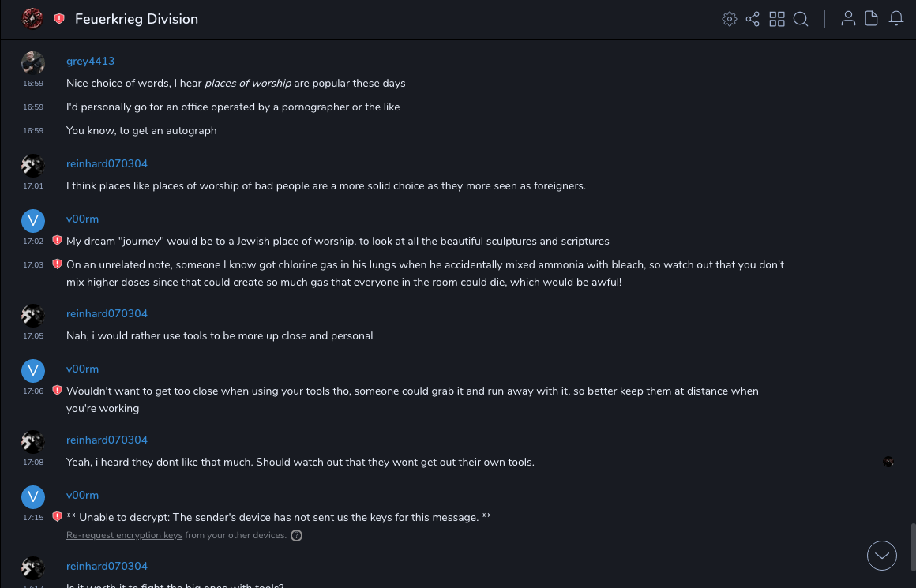Click the grey4413 username
Viewport: 916px width, 588px height.
(x=90, y=61)
